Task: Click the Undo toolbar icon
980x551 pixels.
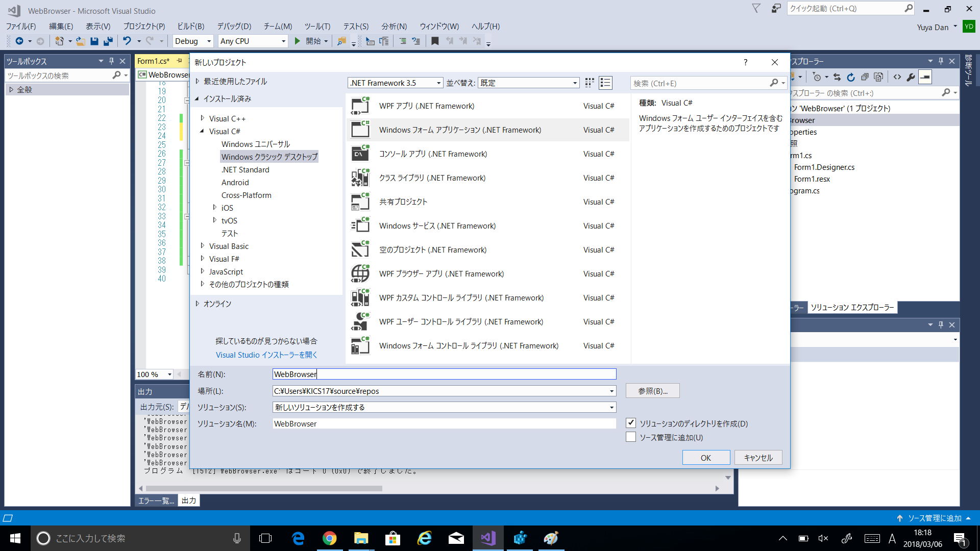Action: pyautogui.click(x=127, y=41)
